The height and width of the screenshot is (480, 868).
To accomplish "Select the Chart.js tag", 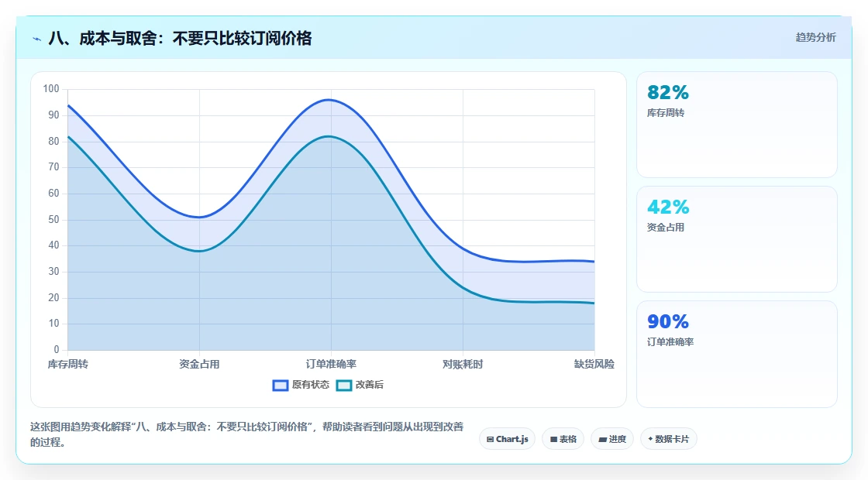I will tap(507, 439).
